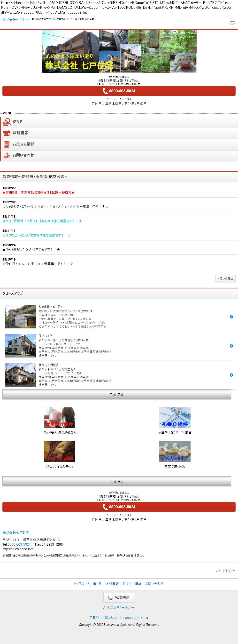This screenshot has height=644, width=238.
Task: Click the document icon beside お役立ち情報
Action: point(7,144)
